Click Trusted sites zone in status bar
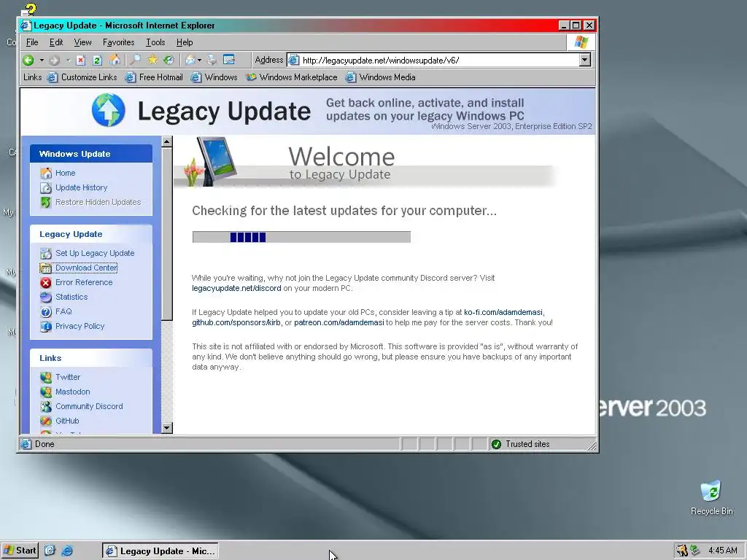This screenshot has width=747, height=560. [x=521, y=444]
